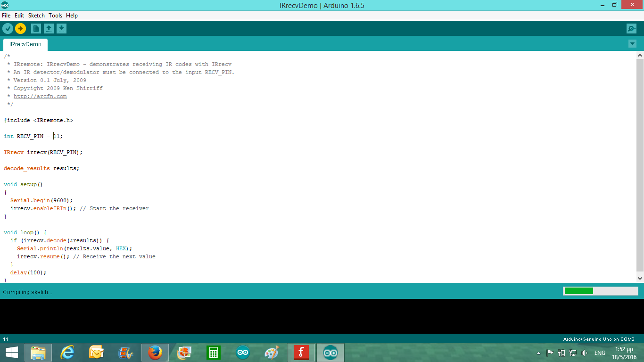
Task: Click the "void loop() {" line
Action: click(25, 233)
